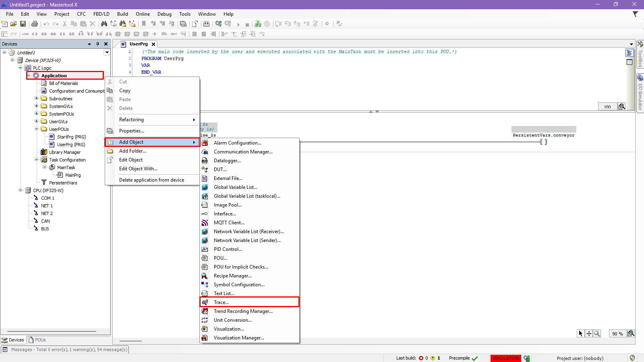Screen dimensions: 644x362
Task: Select the arrow pointer selection tool
Action: pyautogui.click(x=580, y=333)
